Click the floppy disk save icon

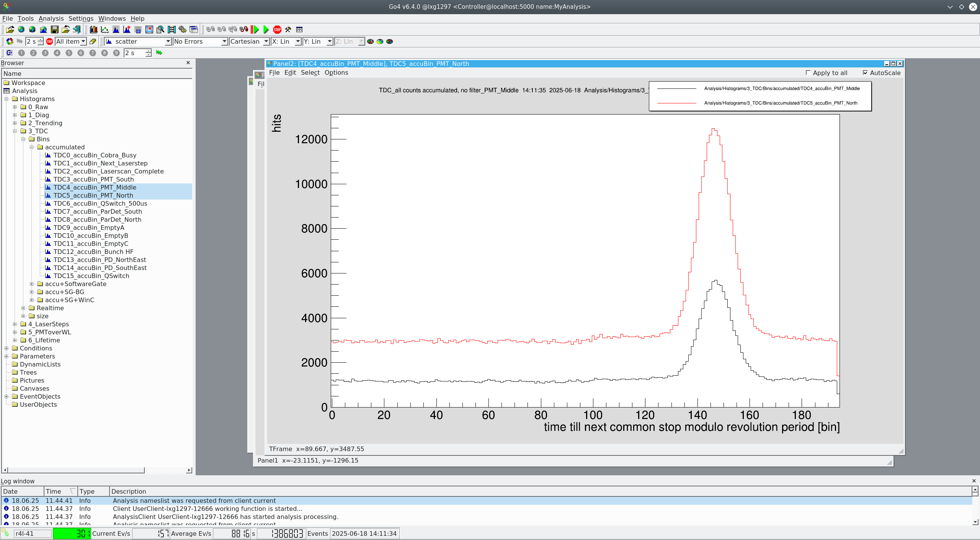click(55, 29)
